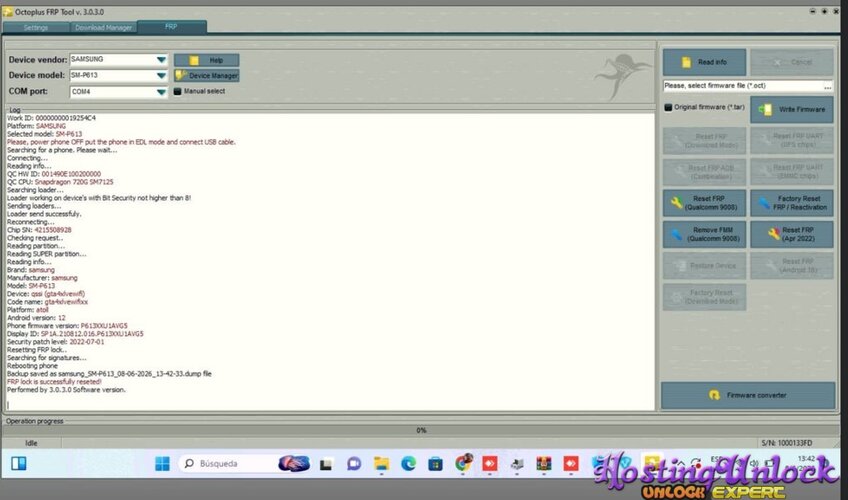Click the wrench icon on Reset FRP Qualcomm 9008
The width and height of the screenshot is (848, 500).
(676, 203)
